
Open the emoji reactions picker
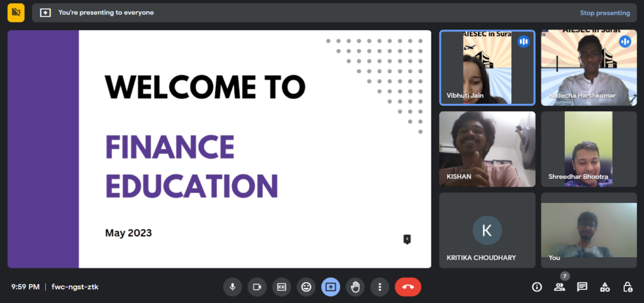[x=306, y=287]
